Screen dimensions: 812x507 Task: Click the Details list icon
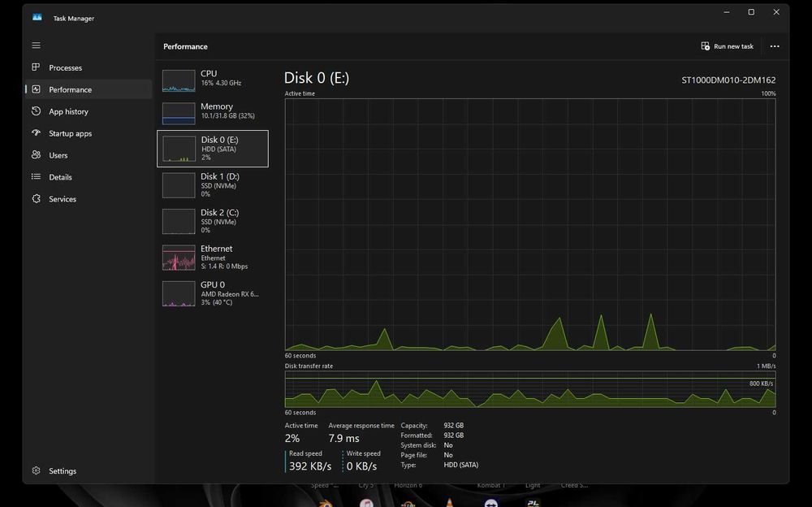coord(36,177)
